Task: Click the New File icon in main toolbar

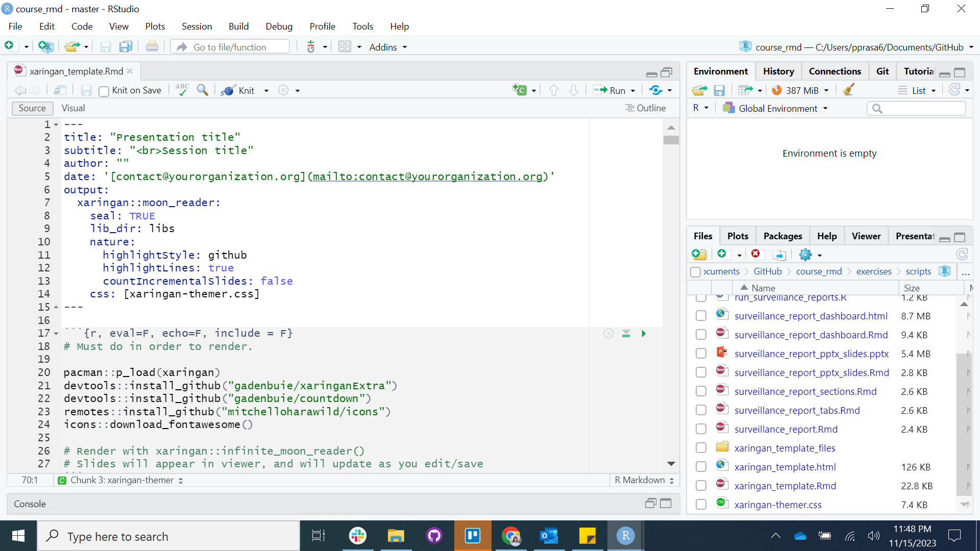Action: click(x=9, y=46)
